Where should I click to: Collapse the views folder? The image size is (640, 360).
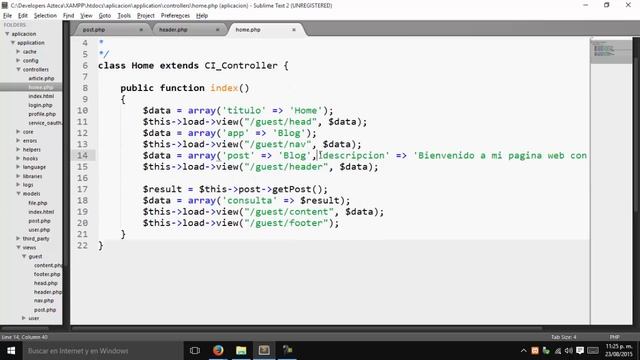tap(18, 247)
